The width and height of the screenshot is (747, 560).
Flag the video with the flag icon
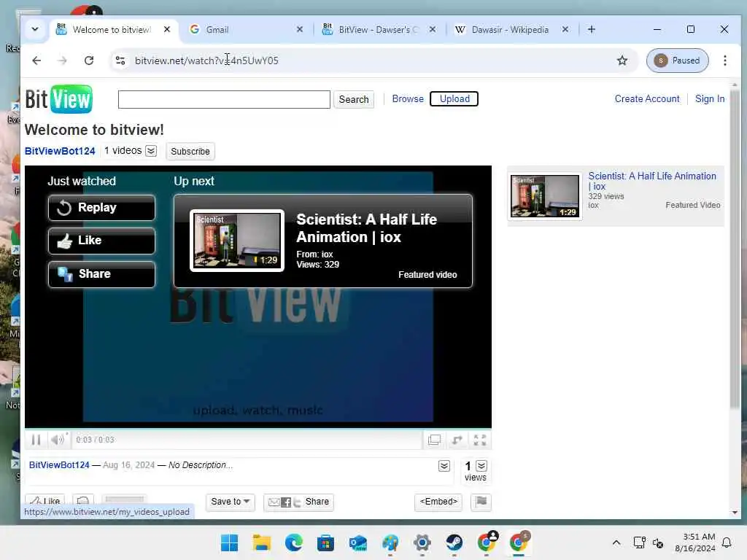[481, 502]
